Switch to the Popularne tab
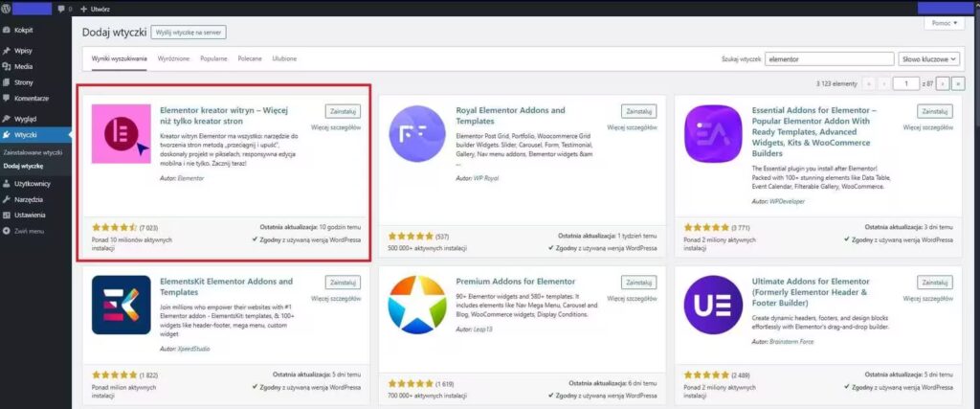 pyautogui.click(x=213, y=58)
